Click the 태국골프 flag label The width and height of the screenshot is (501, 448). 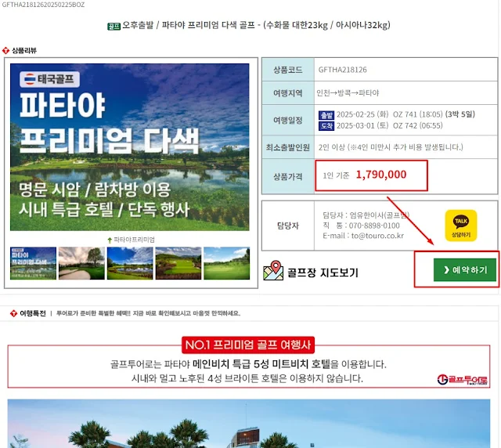(x=49, y=79)
